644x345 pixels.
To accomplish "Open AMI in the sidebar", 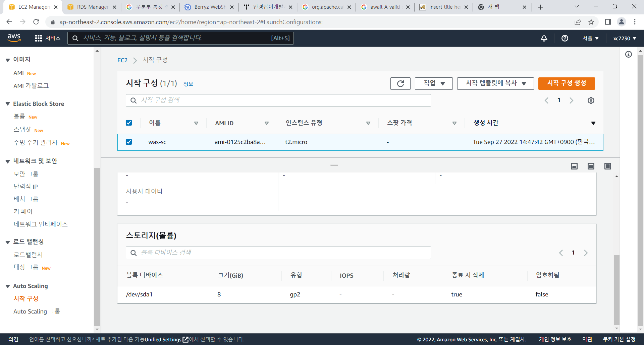I will click(x=18, y=73).
